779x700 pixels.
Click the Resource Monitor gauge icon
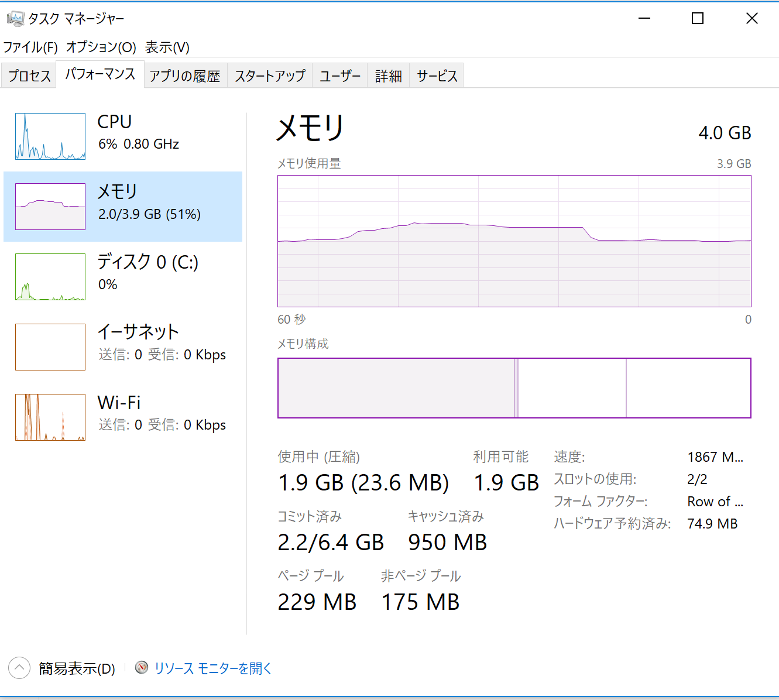pyautogui.click(x=142, y=667)
